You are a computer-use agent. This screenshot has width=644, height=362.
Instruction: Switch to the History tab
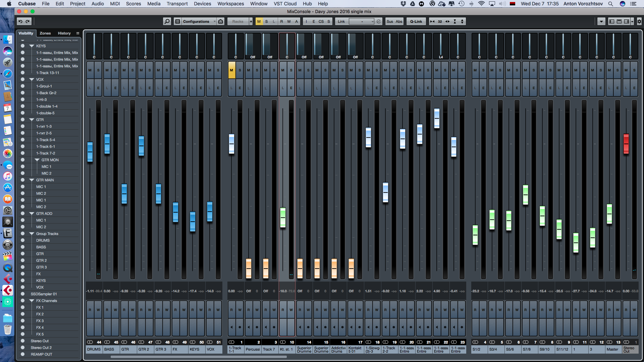[x=64, y=33]
